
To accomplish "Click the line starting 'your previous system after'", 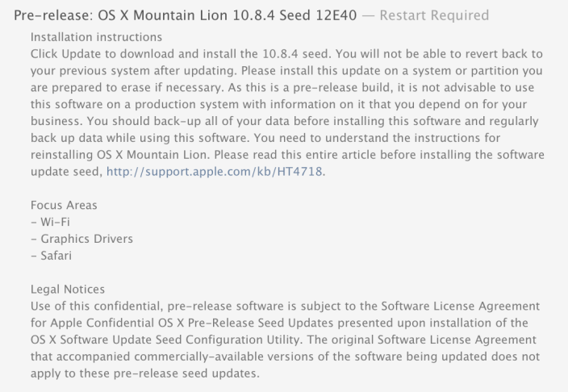I will (x=286, y=71).
